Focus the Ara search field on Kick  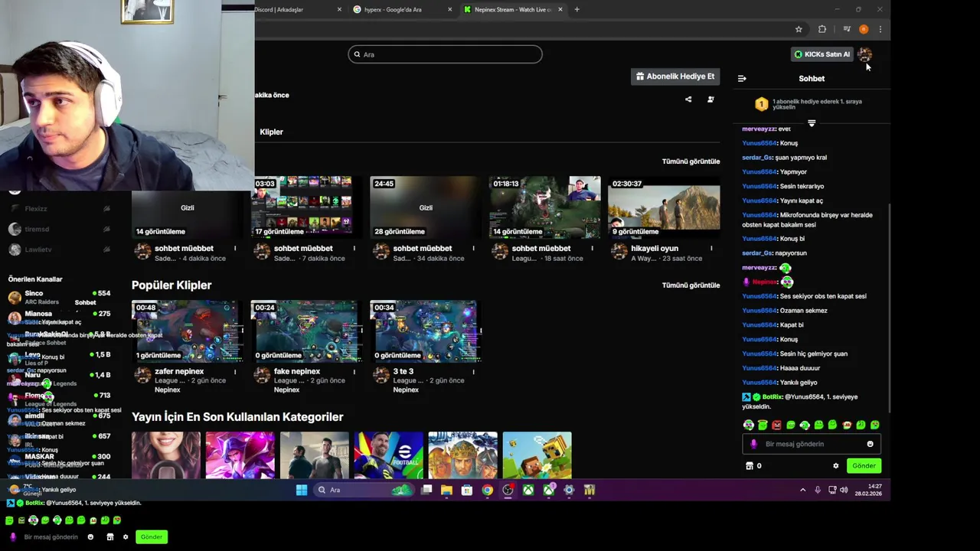(445, 54)
